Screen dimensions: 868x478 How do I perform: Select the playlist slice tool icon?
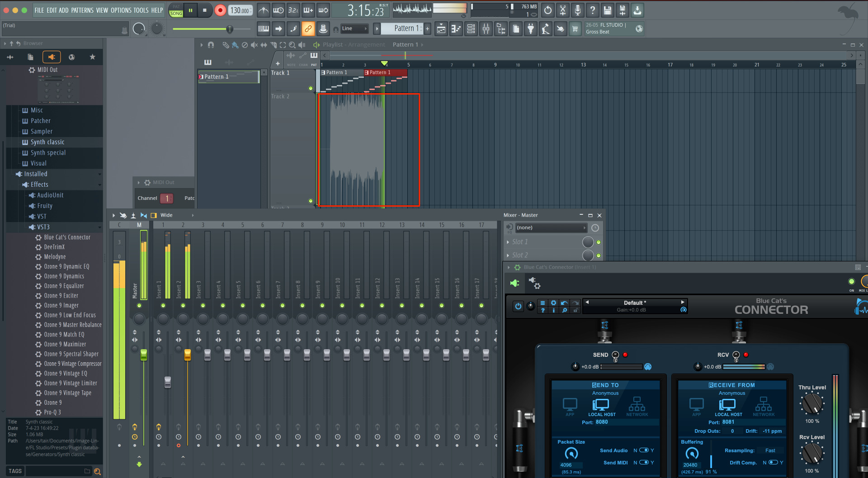point(273,45)
